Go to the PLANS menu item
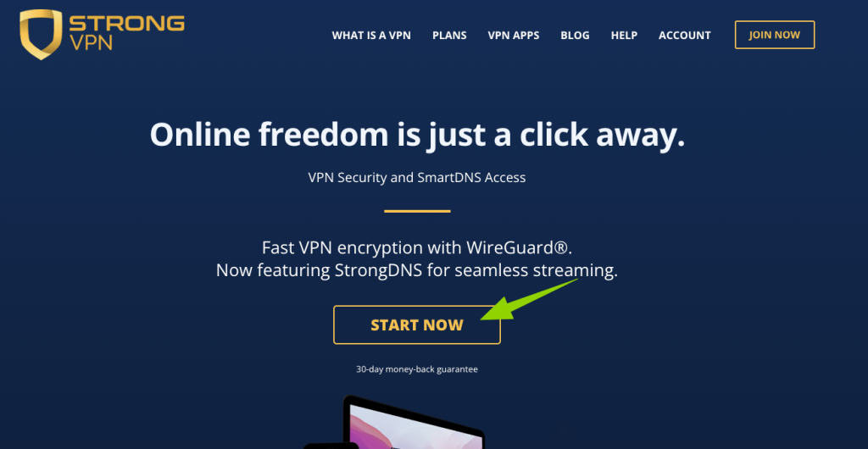Screen dimensions: 868x449 [449, 36]
